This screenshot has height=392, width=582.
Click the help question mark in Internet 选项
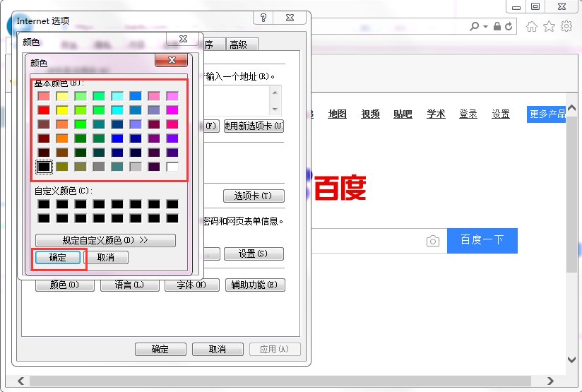pyautogui.click(x=263, y=18)
